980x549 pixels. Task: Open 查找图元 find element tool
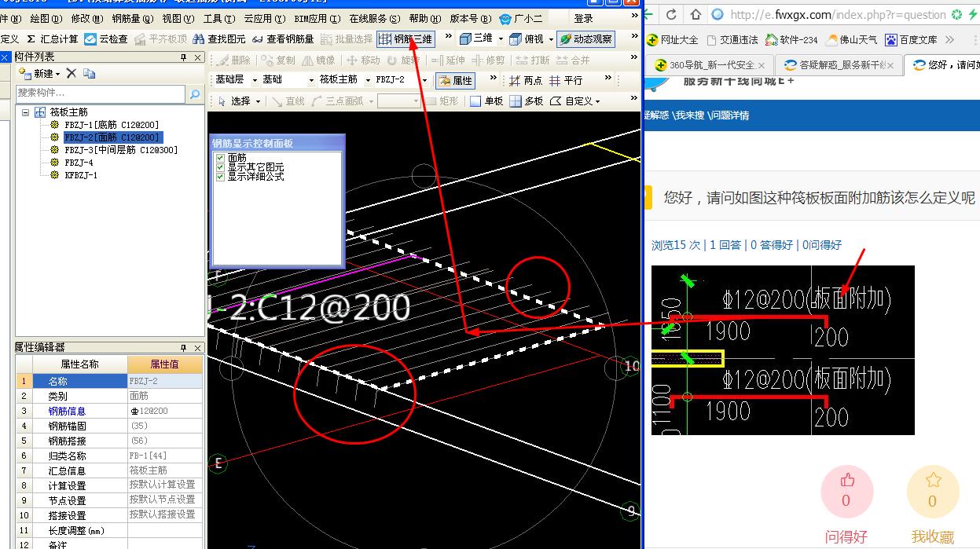coord(219,38)
